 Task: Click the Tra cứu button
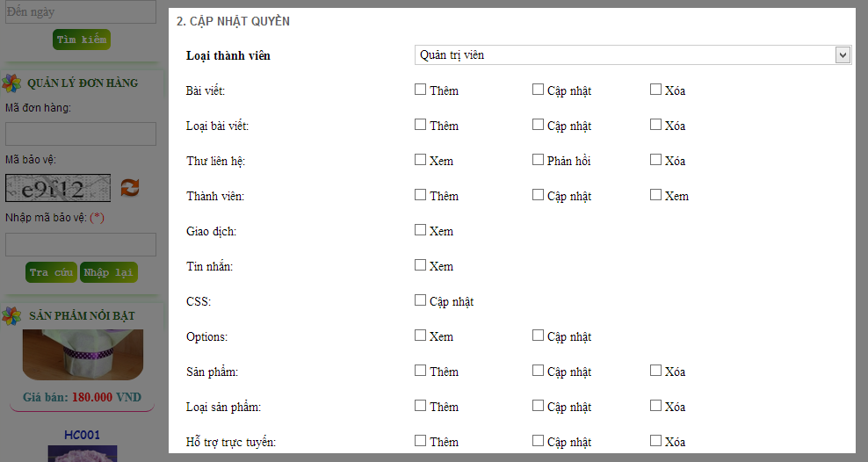click(x=51, y=272)
